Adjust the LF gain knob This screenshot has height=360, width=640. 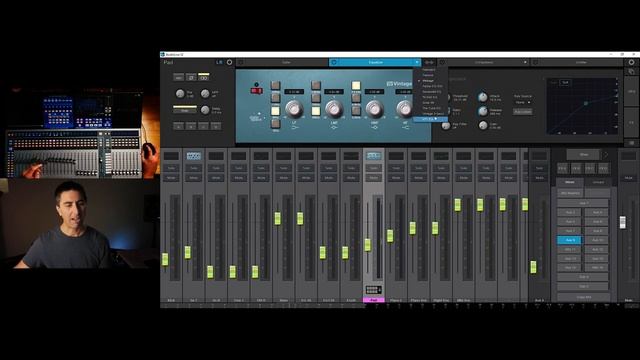[294, 109]
